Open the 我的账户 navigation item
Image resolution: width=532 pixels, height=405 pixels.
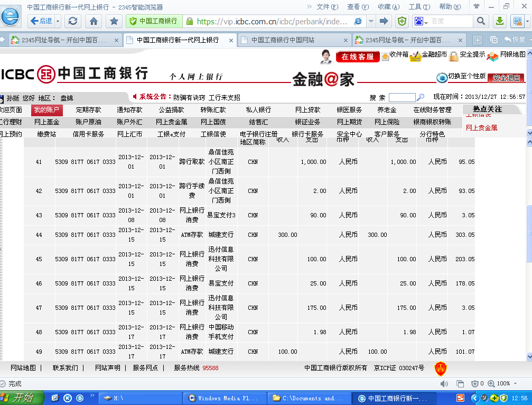(46, 110)
